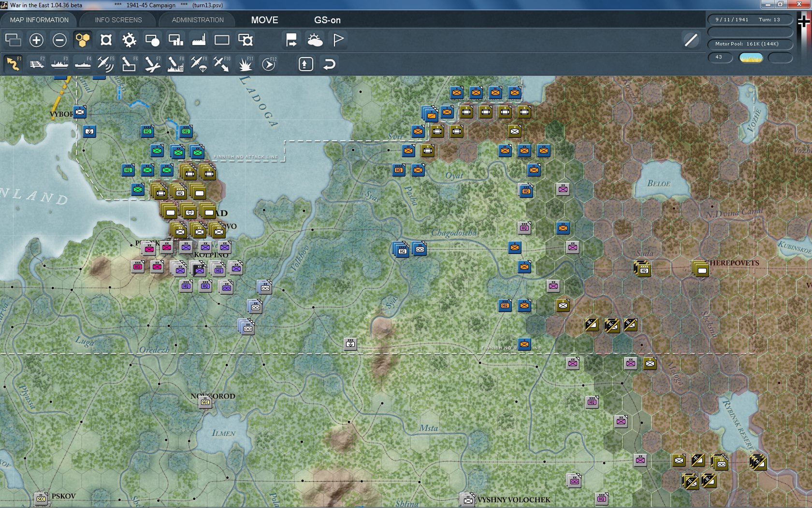This screenshot has width=812, height=508.
Task: Select the F3 naval transport mode
Action: coord(59,64)
